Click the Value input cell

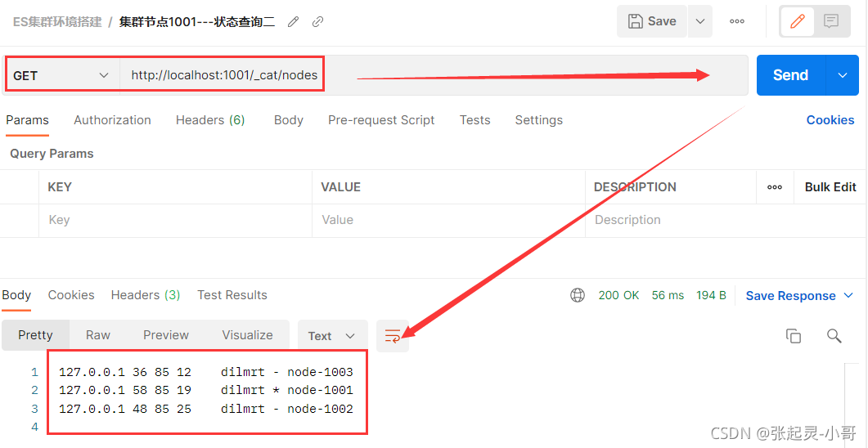(x=448, y=220)
